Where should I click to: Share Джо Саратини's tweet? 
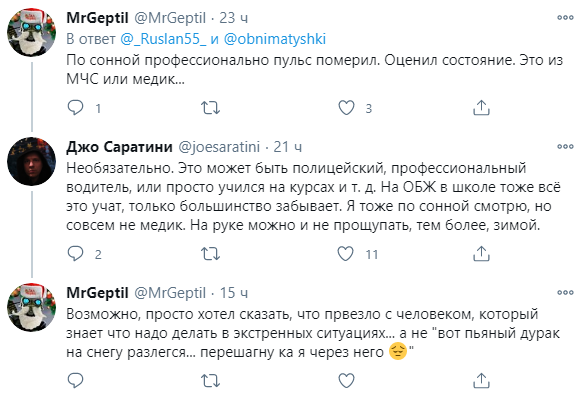pyautogui.click(x=481, y=254)
